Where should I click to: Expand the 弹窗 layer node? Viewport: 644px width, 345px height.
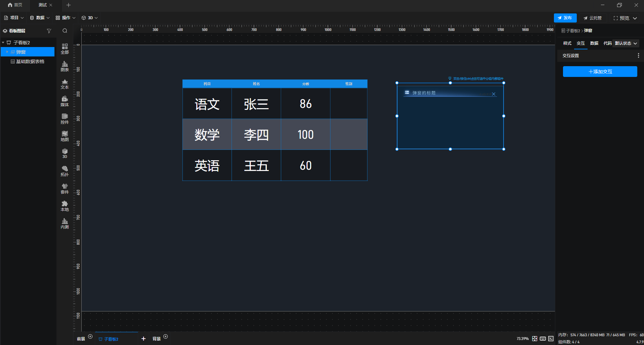(x=7, y=52)
